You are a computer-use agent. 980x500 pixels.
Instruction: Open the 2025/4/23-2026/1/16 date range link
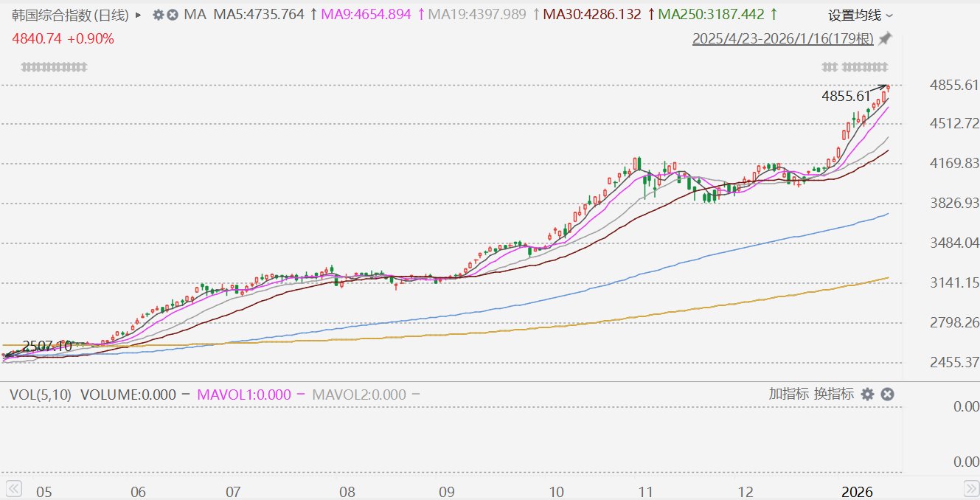tap(782, 39)
